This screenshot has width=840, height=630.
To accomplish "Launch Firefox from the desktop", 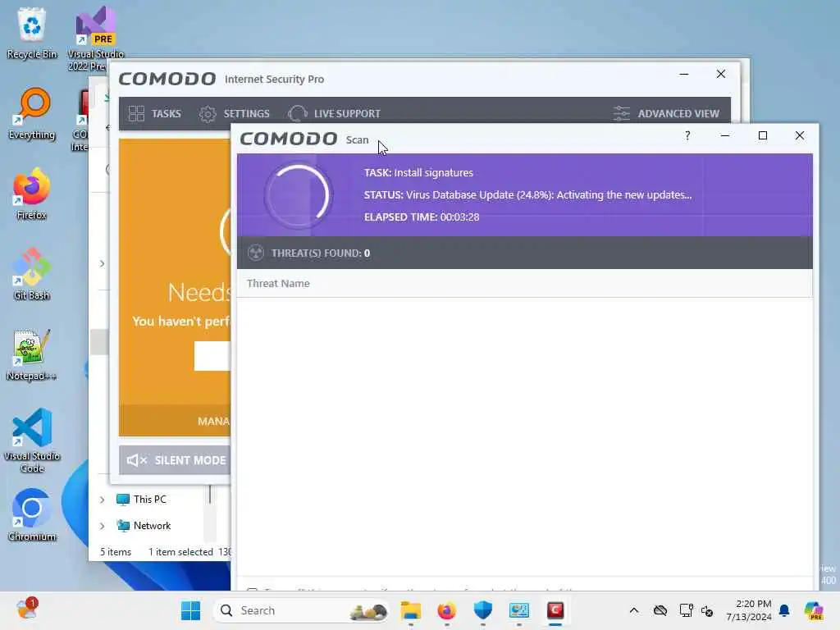I will coord(32,194).
